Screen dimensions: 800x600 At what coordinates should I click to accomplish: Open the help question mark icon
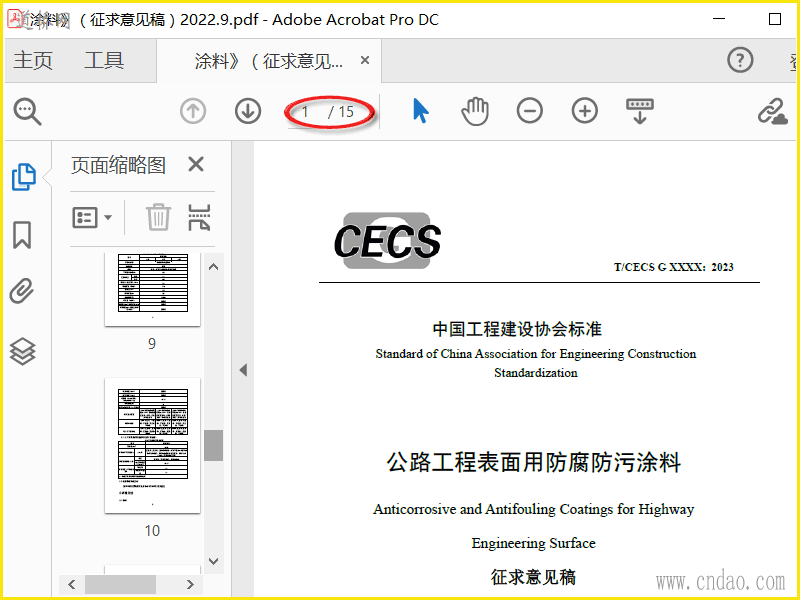740,60
